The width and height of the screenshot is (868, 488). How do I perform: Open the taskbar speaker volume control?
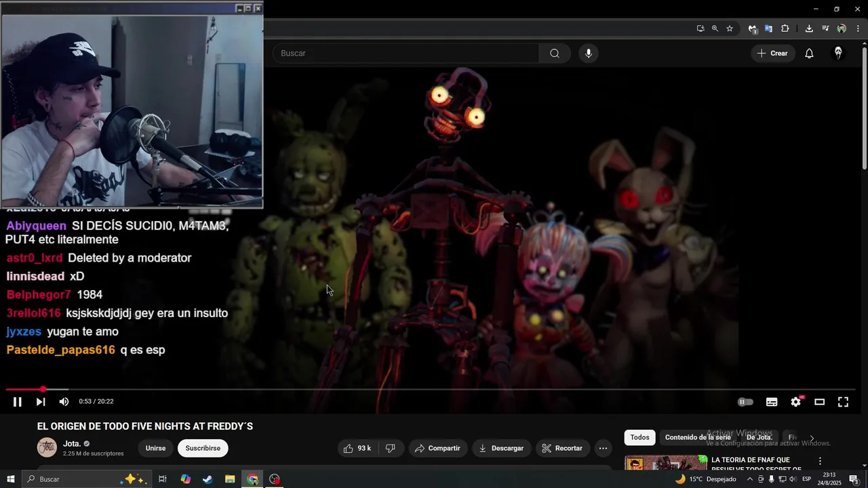click(792, 479)
